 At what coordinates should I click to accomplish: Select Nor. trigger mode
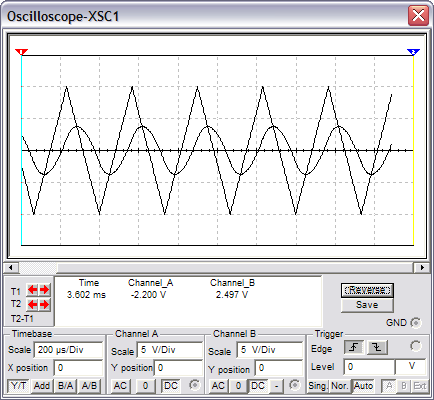(x=340, y=386)
